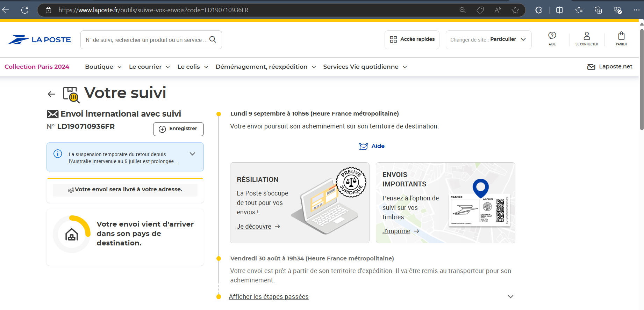Open the Le colis menu
644x310 pixels.
[193, 67]
